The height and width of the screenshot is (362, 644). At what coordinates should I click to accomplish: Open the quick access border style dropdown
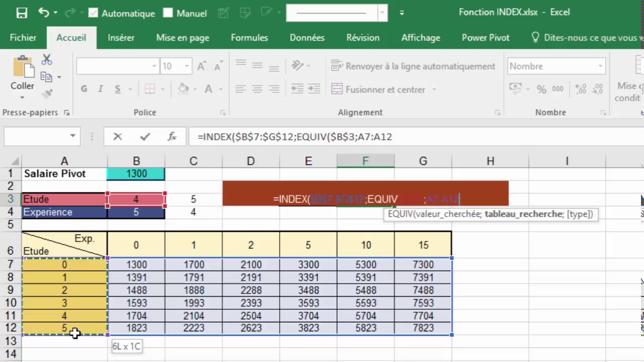pyautogui.click(x=383, y=13)
